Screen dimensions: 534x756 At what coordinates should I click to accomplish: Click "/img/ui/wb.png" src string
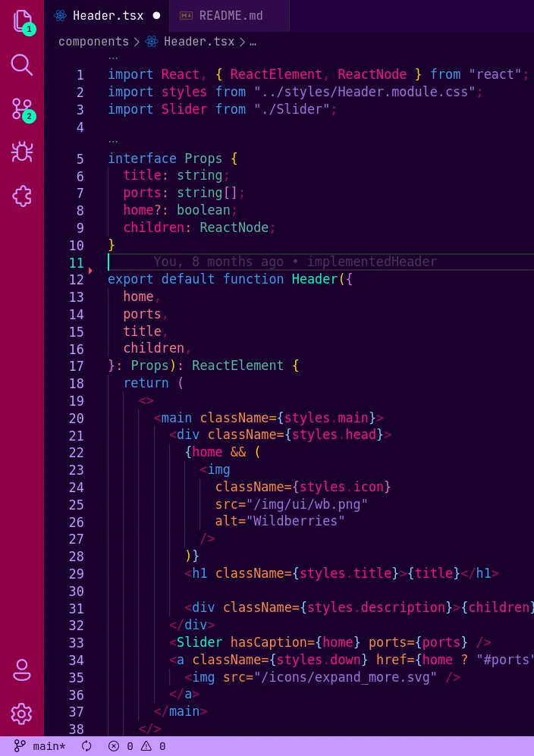307,504
